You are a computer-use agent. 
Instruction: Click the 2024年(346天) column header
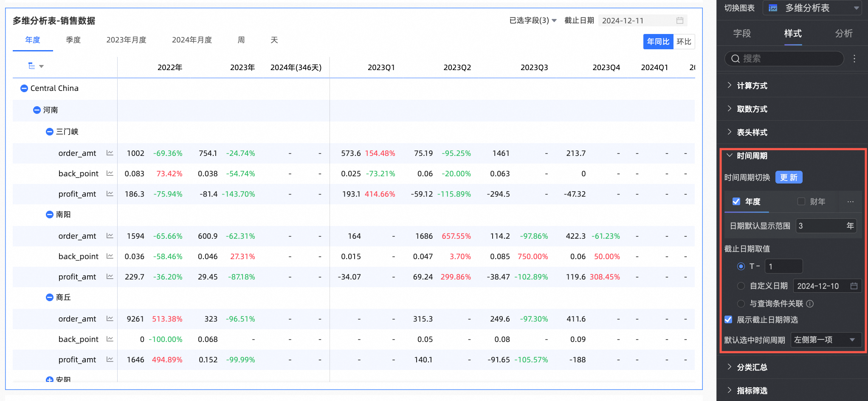pyautogui.click(x=296, y=68)
